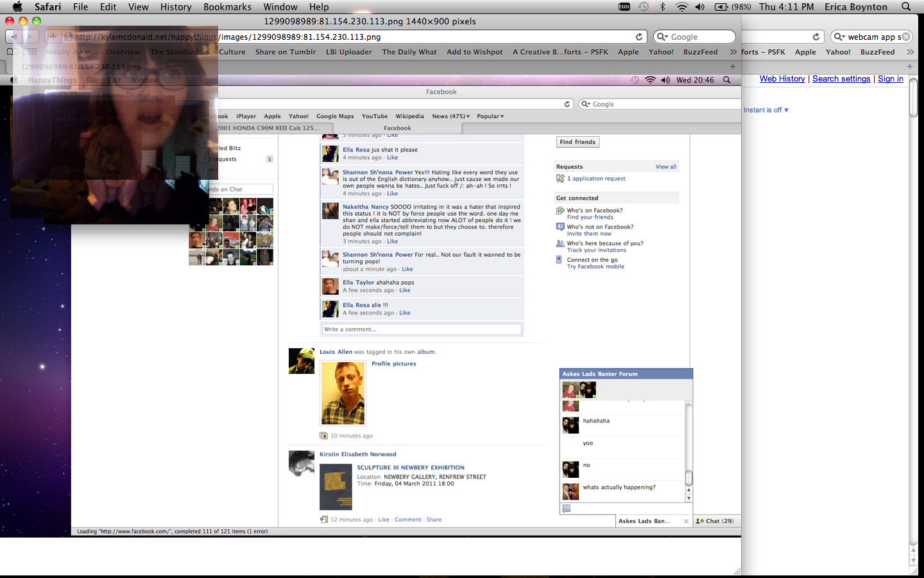924x578 pixels.
Task: Click the pictured reload icon in Facebook window
Action: point(567,104)
